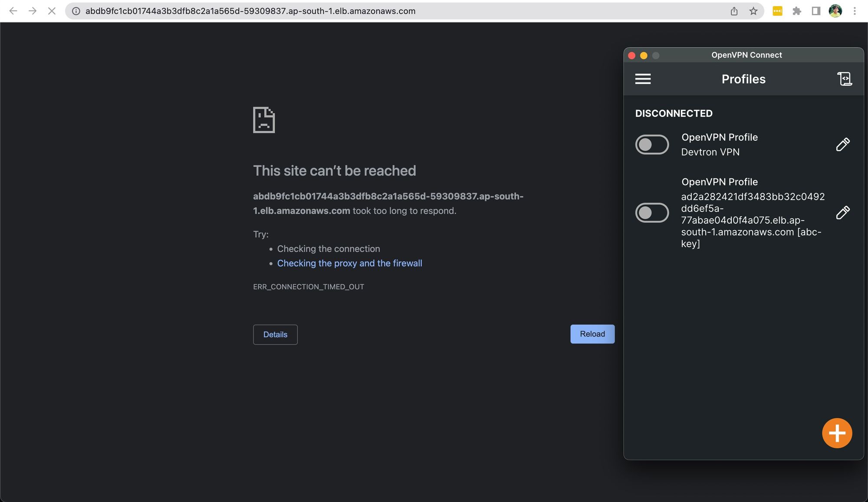Click the browser forward navigation arrow

(31, 11)
